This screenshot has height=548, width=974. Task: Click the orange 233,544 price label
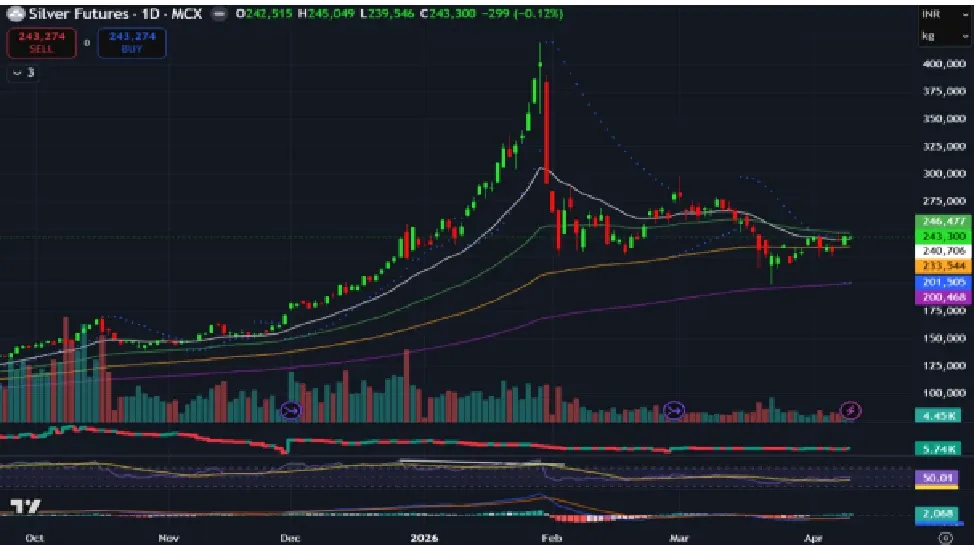pyautogui.click(x=944, y=266)
